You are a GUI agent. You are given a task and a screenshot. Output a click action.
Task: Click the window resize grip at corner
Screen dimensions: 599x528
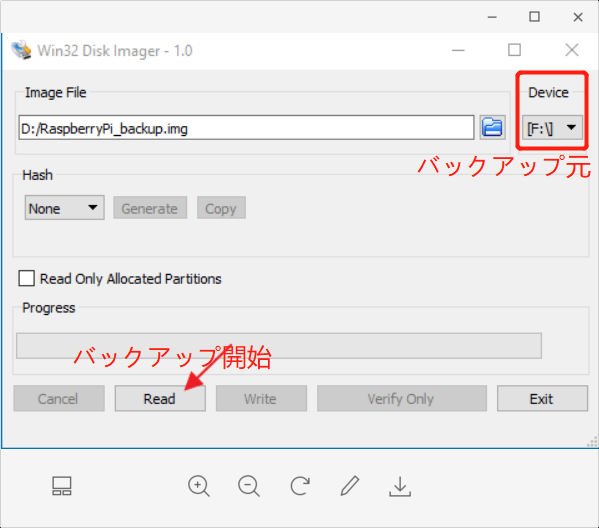coord(592,442)
